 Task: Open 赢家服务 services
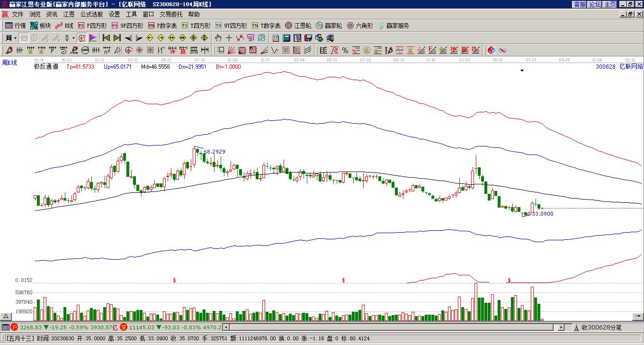pyautogui.click(x=394, y=26)
